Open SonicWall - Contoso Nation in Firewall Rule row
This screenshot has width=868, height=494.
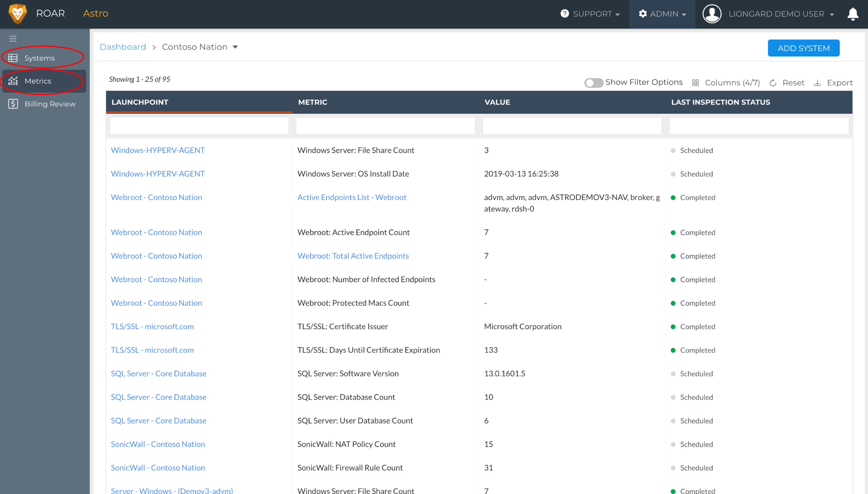coord(158,467)
